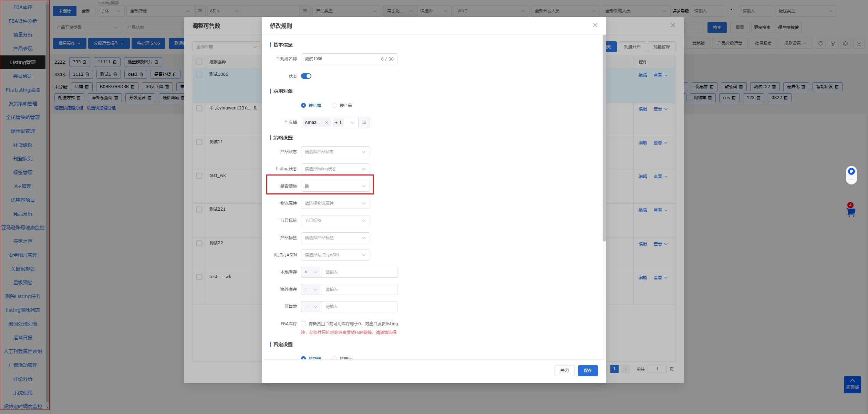Open the settings gear icon in the toolbar

[845, 43]
